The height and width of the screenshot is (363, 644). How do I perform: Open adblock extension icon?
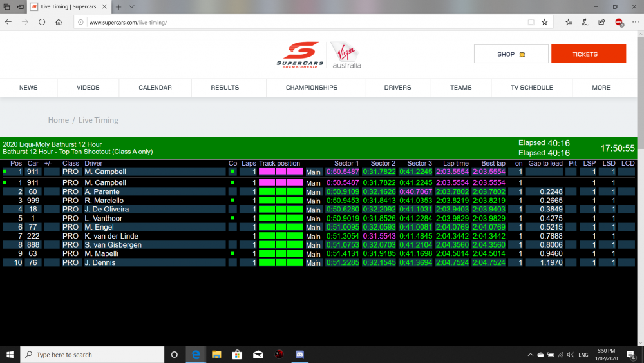tap(619, 22)
